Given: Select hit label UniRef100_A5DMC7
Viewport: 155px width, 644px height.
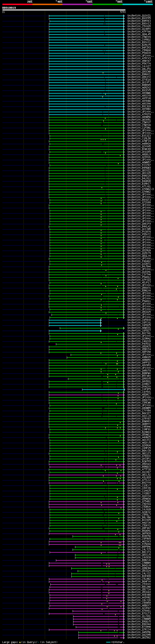Looking at the screenshot, I should 139,395.
